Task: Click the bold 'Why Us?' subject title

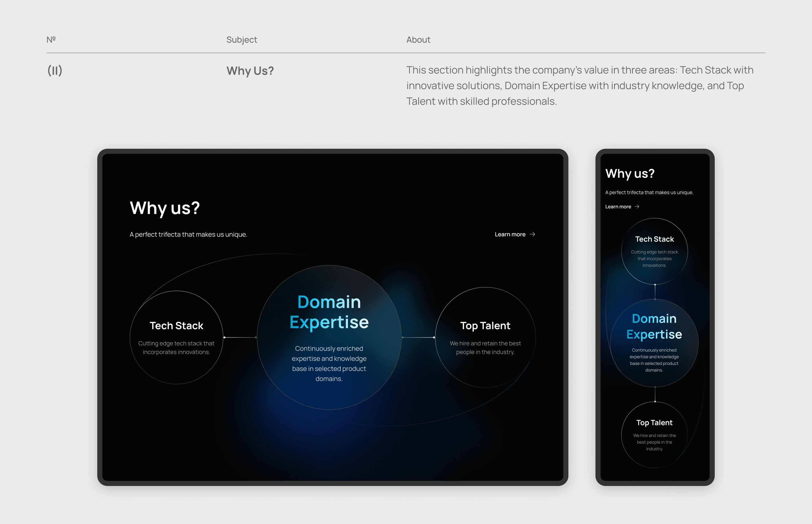Action: [x=250, y=71]
